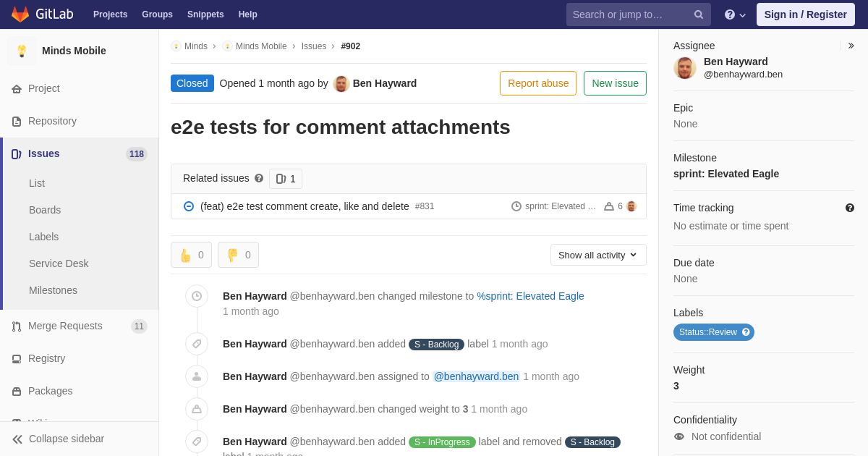Image resolution: width=868 pixels, height=456 pixels.
Task: Click the Minds Mobile project name in sidebar
Action: point(74,51)
